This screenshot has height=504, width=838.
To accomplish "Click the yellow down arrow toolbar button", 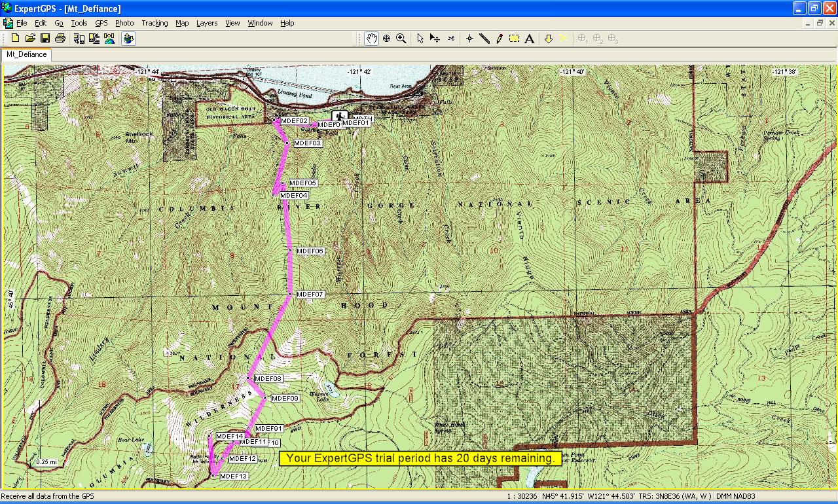I will coord(549,39).
